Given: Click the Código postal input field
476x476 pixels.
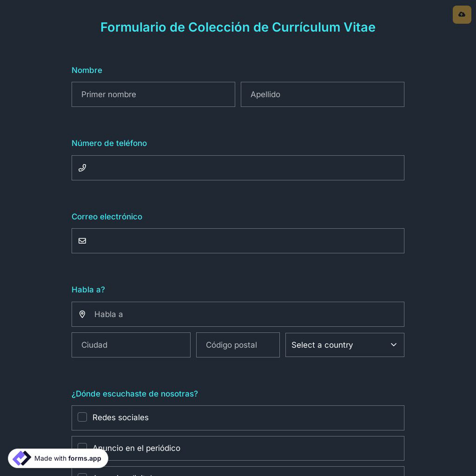Looking at the screenshot, I should pyautogui.click(x=238, y=345).
